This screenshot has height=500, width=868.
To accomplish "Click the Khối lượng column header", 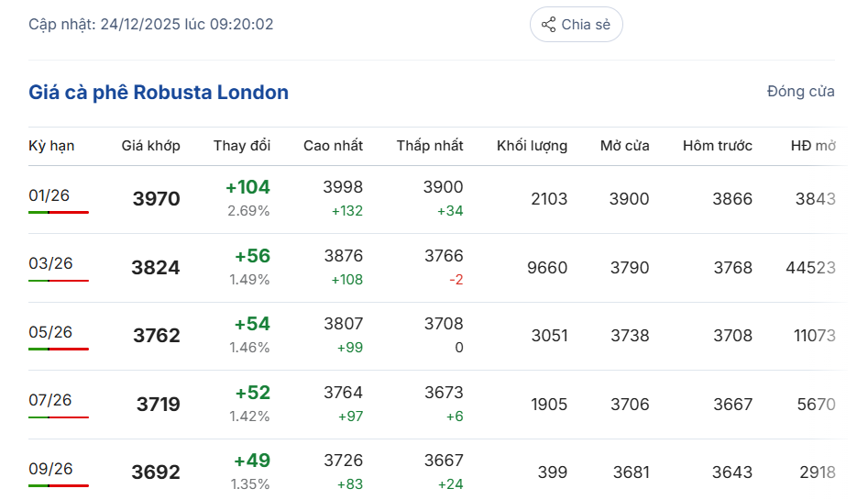I will click(532, 146).
